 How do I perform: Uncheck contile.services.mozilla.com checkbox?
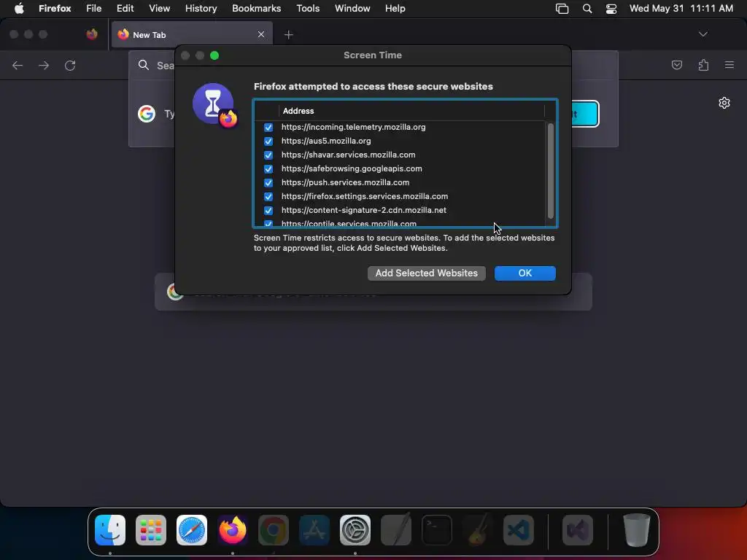pyautogui.click(x=268, y=223)
